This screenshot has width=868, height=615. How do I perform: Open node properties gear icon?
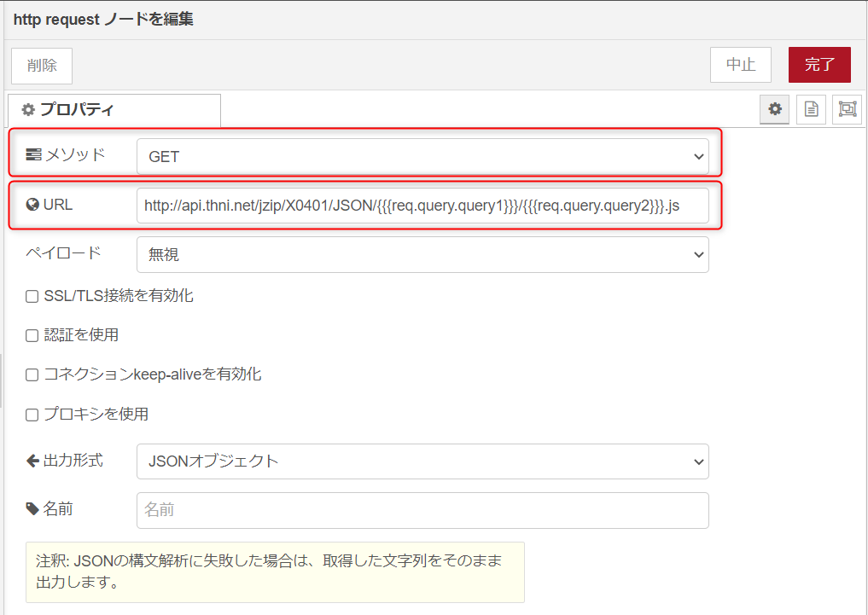point(774,109)
